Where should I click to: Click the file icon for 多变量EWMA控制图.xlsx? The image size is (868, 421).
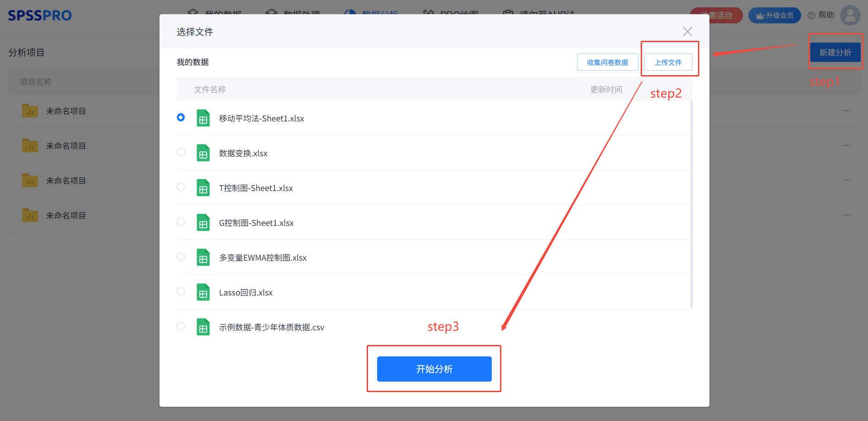[203, 257]
